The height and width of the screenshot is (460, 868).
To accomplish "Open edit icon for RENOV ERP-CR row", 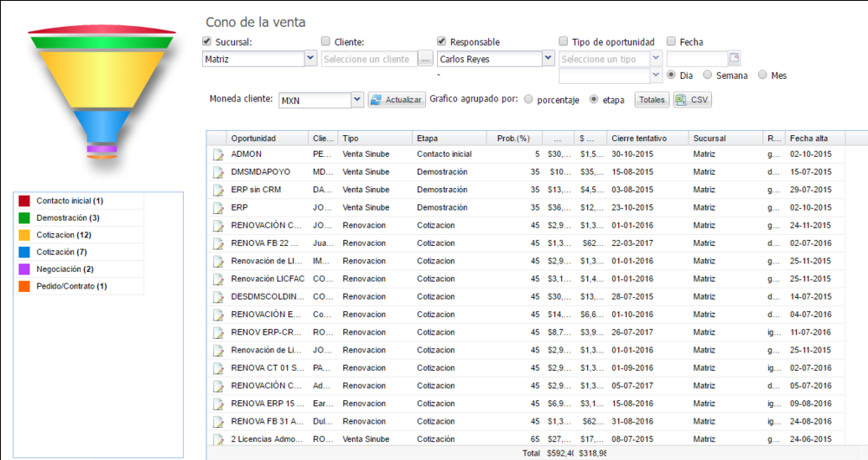I will click(219, 333).
